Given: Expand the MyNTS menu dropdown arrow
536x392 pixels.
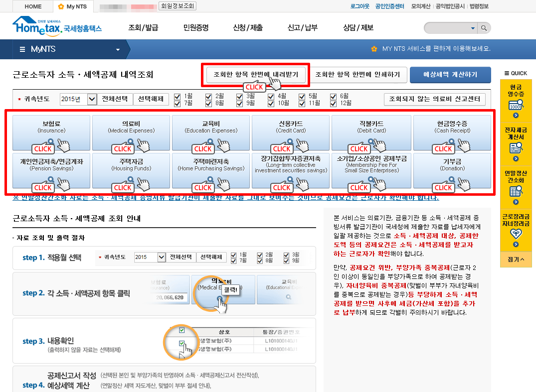Looking at the screenshot, I should (118, 50).
